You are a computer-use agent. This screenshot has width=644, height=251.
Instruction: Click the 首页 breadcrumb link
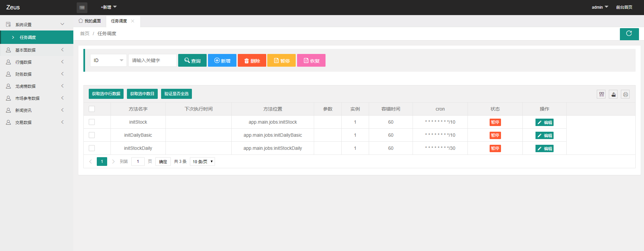coord(85,34)
